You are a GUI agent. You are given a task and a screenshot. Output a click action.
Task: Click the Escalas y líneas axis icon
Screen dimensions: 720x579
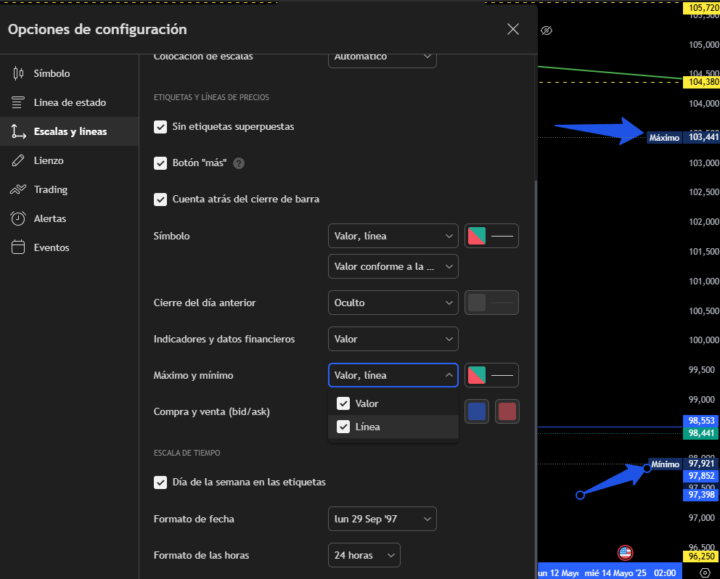[17, 131]
